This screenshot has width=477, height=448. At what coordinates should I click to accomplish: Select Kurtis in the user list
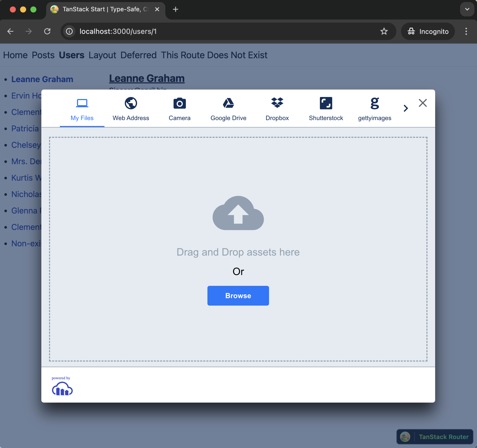point(26,178)
